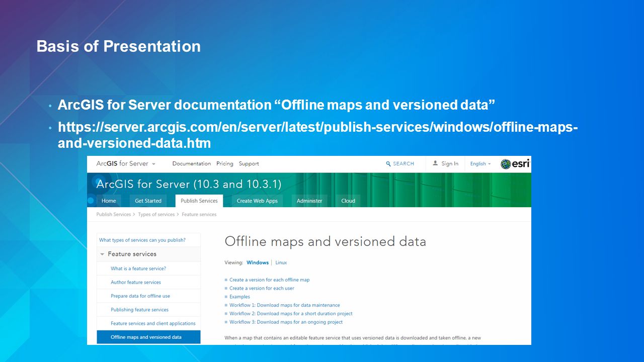
Task: Click the server.arcgis.com URL on the slide
Action: (x=317, y=135)
